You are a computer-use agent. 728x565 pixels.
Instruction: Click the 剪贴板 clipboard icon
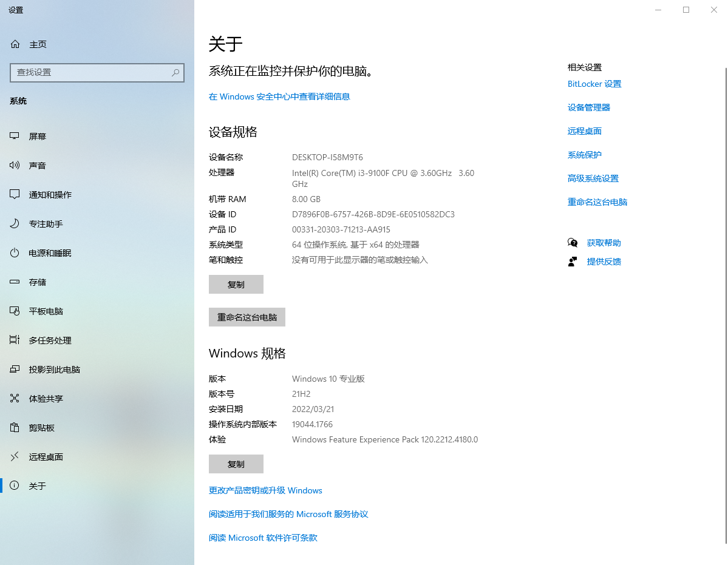coord(15,427)
